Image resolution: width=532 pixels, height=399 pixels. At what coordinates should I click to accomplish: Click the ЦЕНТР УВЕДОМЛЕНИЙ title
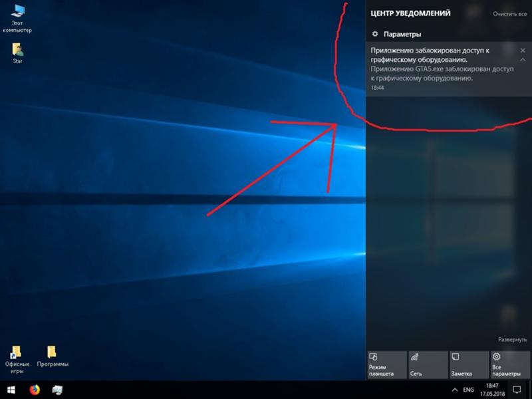(x=410, y=13)
